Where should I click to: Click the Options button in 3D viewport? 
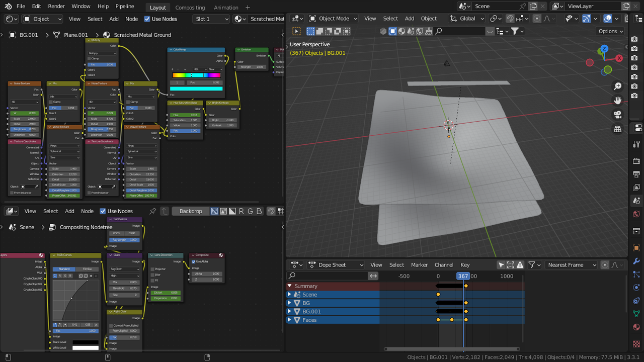[x=611, y=31]
